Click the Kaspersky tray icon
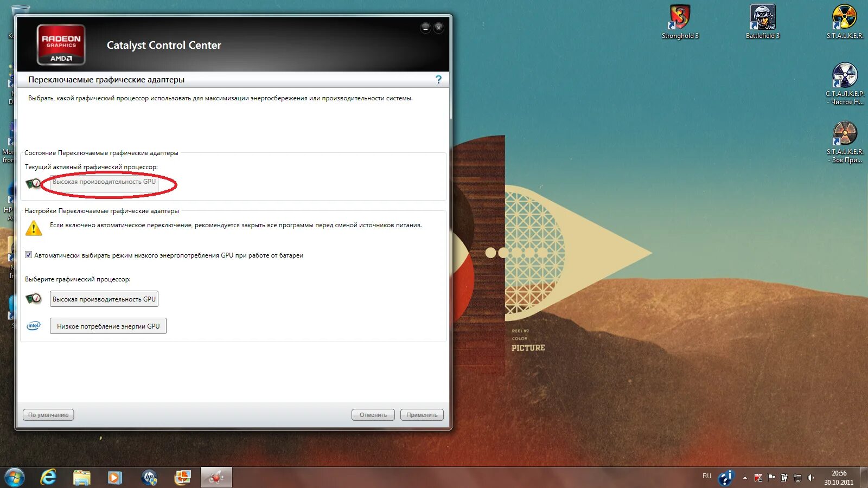The image size is (868, 488). 758,478
